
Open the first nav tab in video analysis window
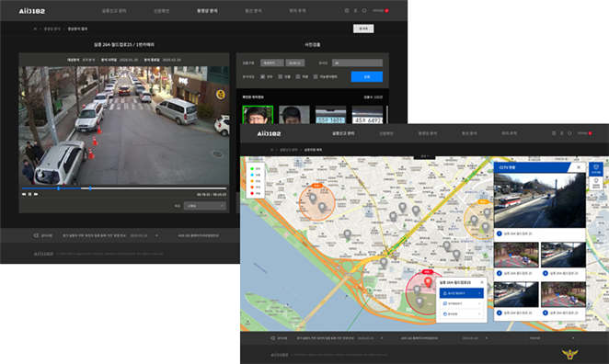coord(114,11)
